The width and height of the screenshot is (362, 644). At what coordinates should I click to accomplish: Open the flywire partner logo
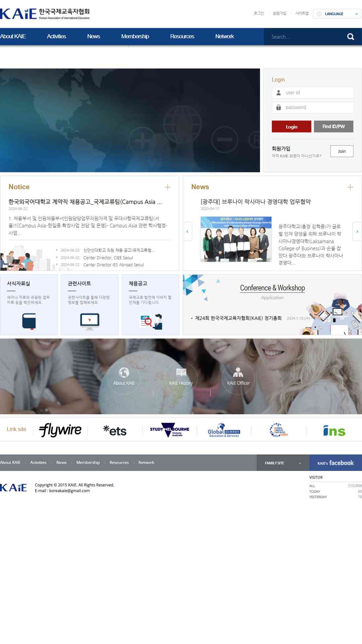point(60,430)
